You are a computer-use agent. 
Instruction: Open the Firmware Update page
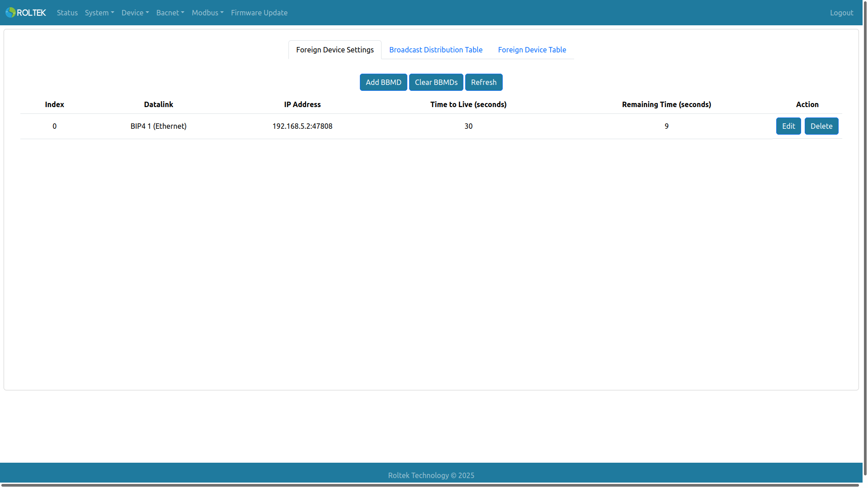[x=259, y=13]
